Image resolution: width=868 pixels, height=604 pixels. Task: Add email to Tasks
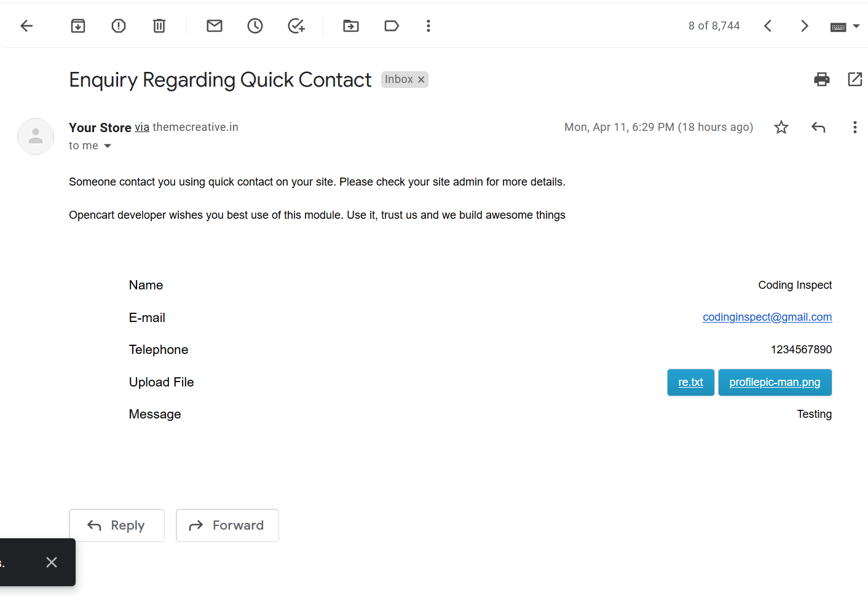[296, 26]
